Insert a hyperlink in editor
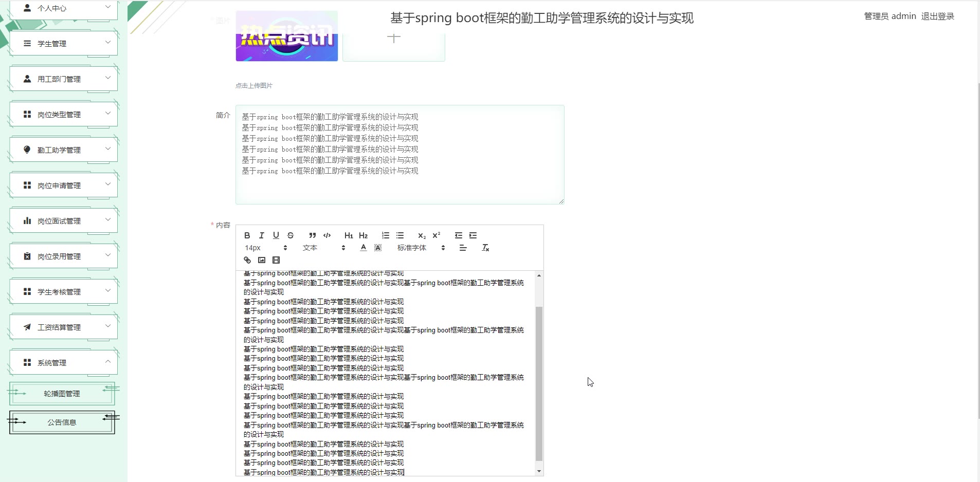The image size is (980, 482). click(247, 260)
